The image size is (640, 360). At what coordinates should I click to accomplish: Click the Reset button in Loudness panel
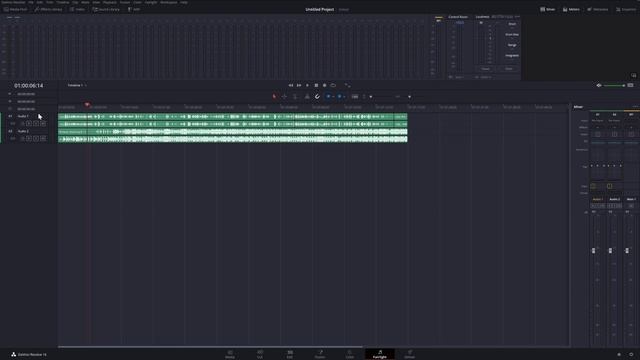click(509, 69)
